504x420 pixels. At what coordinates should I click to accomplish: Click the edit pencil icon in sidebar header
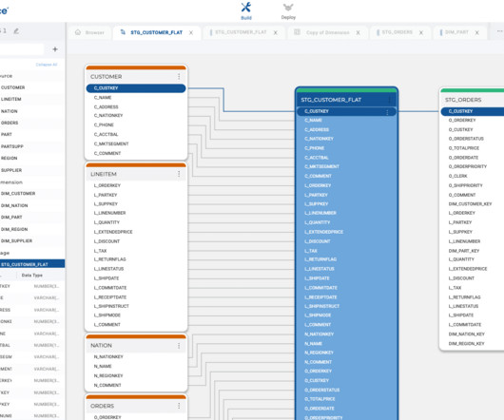pyautogui.click(x=16, y=31)
